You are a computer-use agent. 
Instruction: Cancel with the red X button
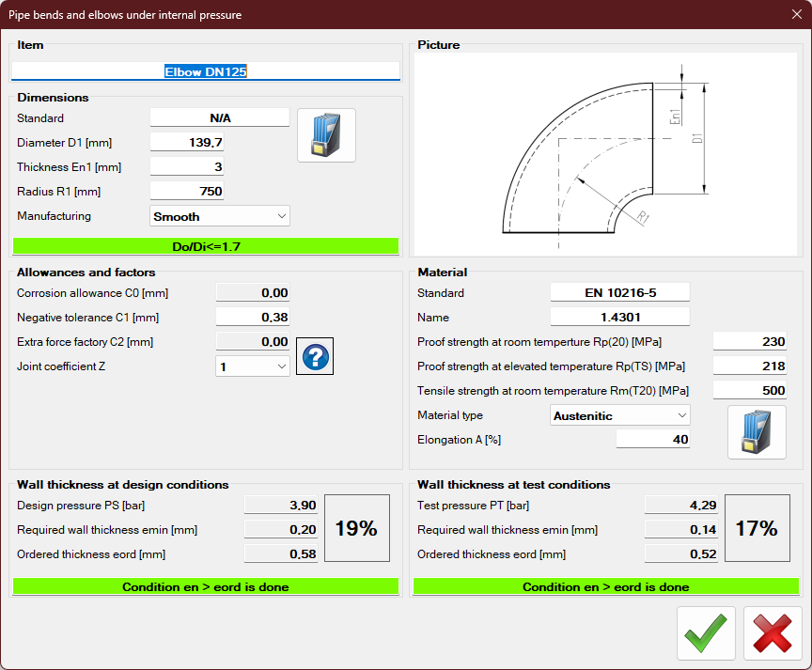click(773, 633)
